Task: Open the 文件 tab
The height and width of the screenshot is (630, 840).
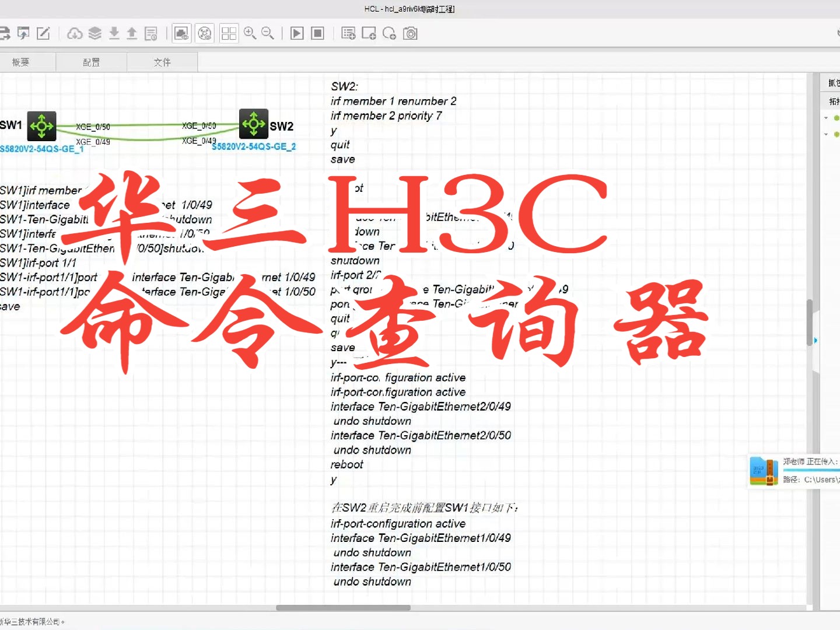Action: point(162,62)
